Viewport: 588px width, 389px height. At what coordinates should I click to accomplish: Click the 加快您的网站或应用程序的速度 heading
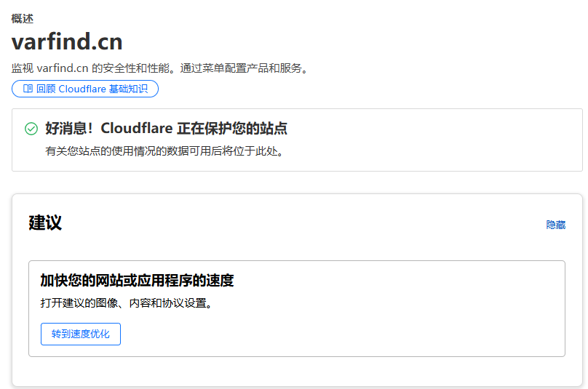pyautogui.click(x=137, y=281)
